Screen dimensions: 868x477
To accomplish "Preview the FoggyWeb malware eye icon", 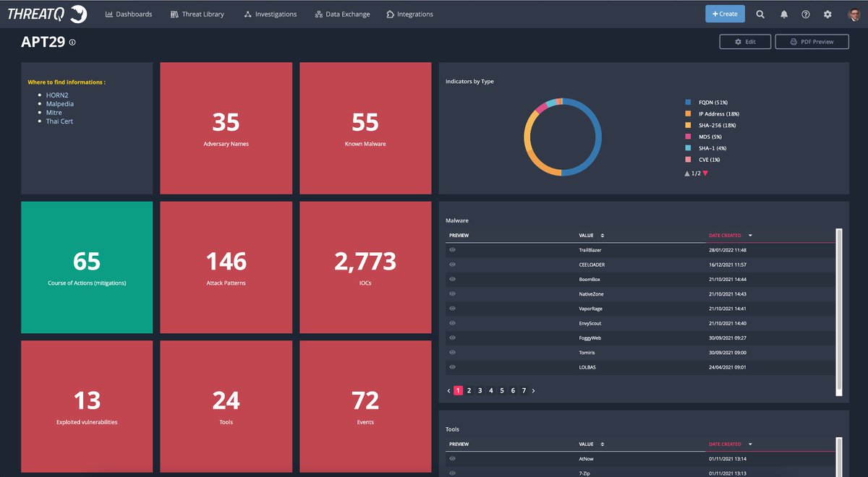I will click(453, 338).
